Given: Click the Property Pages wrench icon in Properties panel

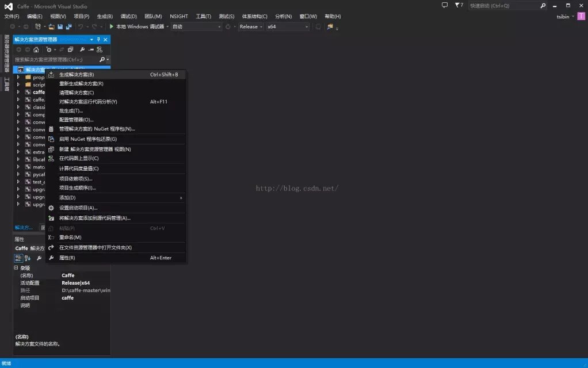Looking at the screenshot, I should [39, 258].
